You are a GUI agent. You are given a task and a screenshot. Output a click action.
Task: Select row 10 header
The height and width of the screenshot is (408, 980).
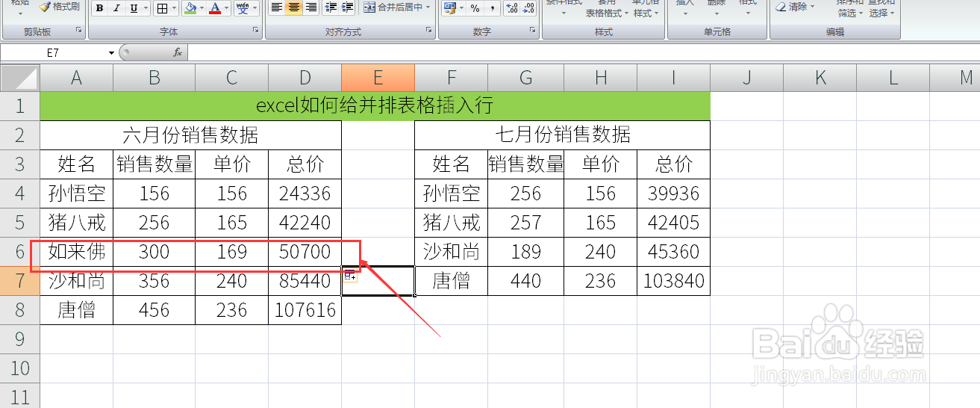coord(19,368)
